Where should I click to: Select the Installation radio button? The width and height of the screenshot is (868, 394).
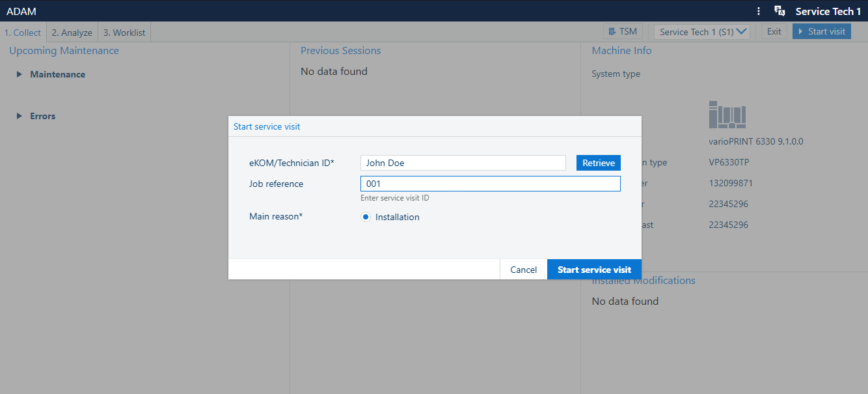click(366, 218)
